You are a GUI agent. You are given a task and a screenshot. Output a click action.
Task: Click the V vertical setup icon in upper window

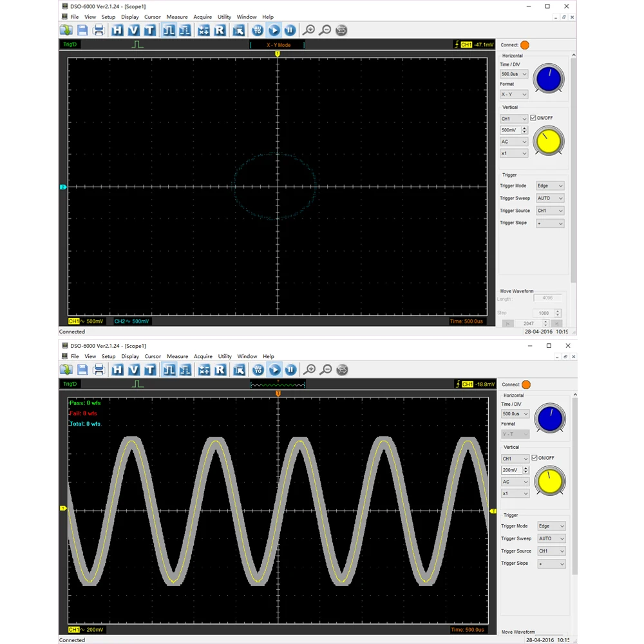click(133, 30)
